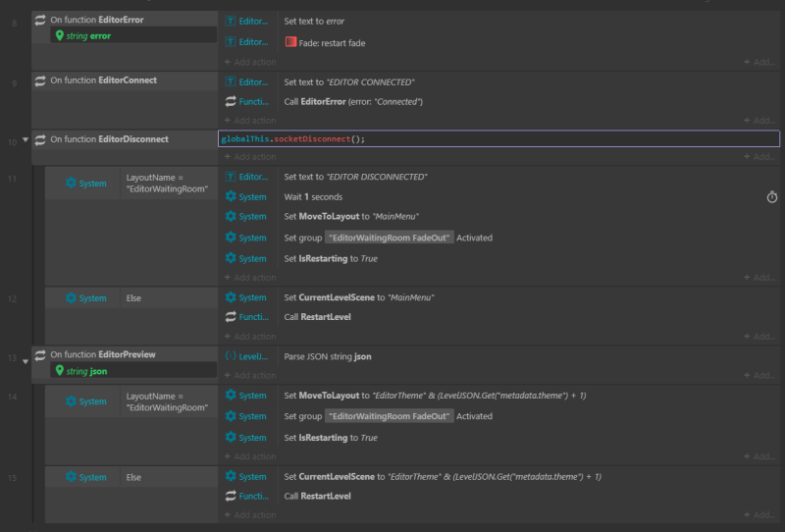Viewport: 785px width, 532px height.
Task: Select the pin icon of string error parameter
Action: [60, 35]
